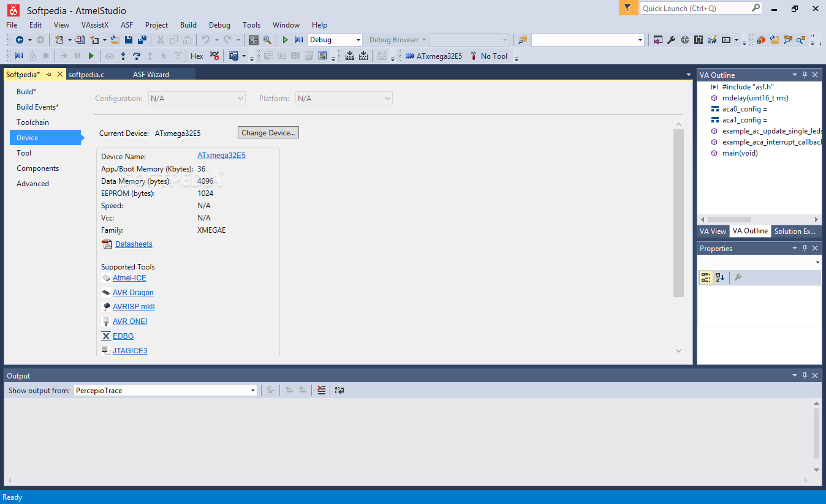Switch to the Solution Explorer tab

coord(795,231)
